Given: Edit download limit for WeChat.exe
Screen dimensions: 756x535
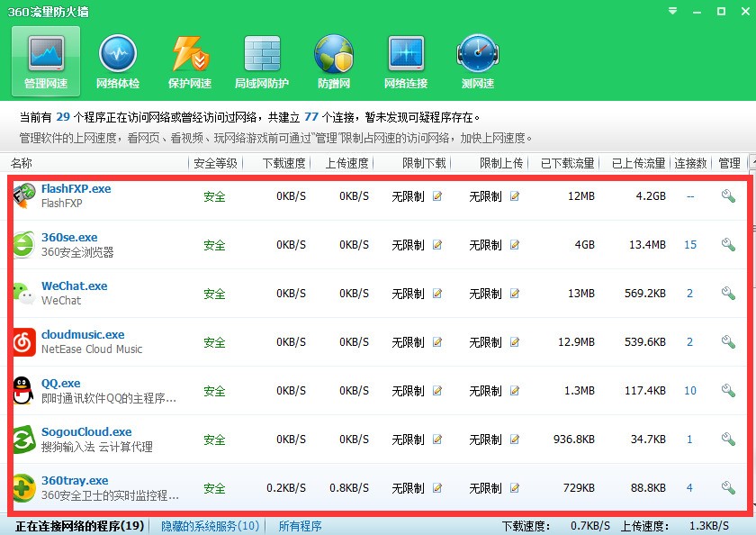Looking at the screenshot, I should click(x=437, y=294).
